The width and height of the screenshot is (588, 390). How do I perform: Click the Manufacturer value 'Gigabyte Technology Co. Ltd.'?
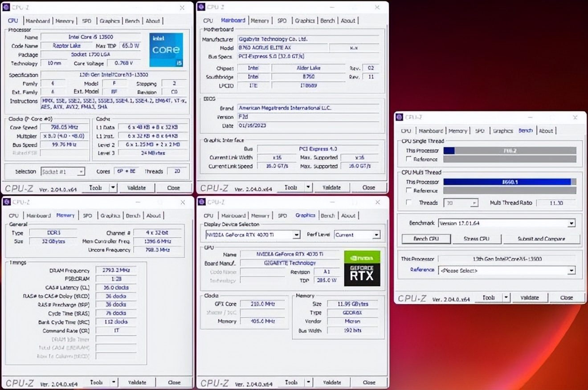click(x=308, y=39)
